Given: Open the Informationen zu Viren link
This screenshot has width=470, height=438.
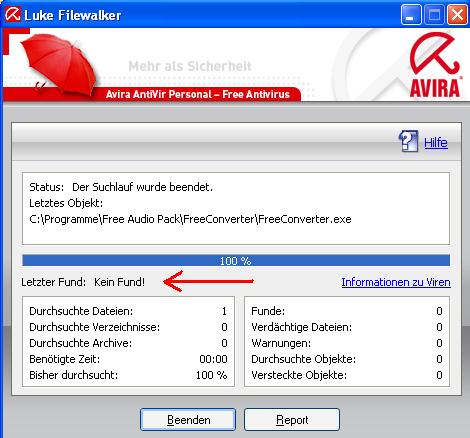Looking at the screenshot, I should point(396,282).
